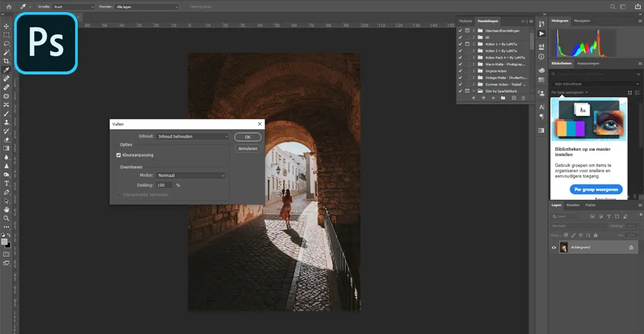Select the Rectangular Marquee tool
644x334 pixels.
tap(6, 35)
